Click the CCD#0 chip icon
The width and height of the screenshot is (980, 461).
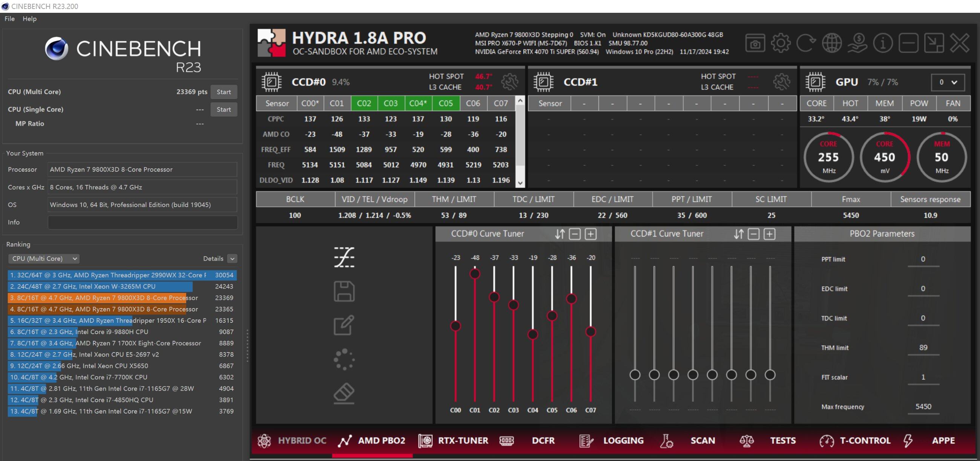(x=272, y=82)
